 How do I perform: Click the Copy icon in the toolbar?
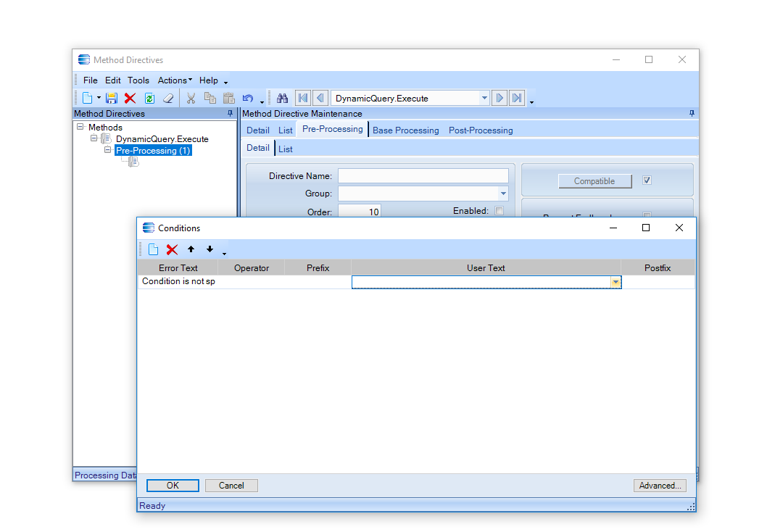coord(210,98)
